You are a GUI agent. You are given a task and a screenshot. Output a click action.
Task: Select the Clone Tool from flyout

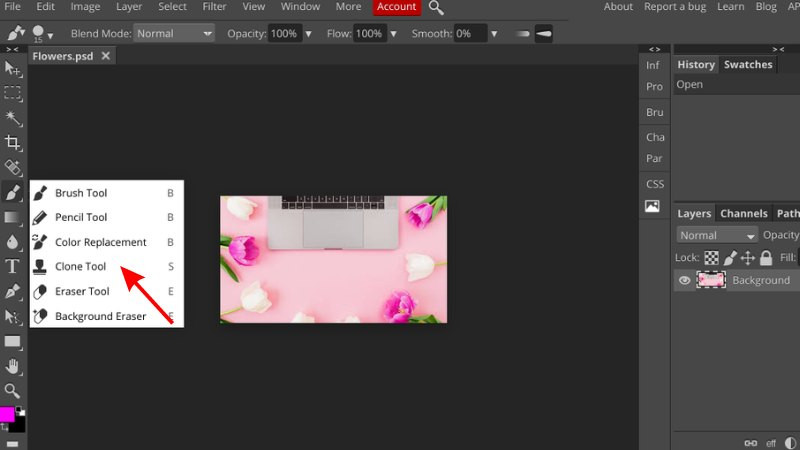coord(80,267)
